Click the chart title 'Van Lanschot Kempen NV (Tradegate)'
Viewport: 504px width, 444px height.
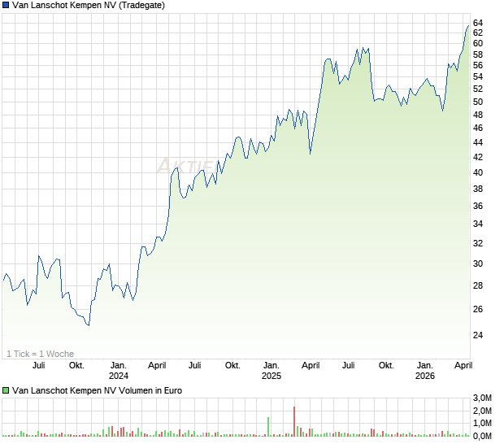point(89,5)
